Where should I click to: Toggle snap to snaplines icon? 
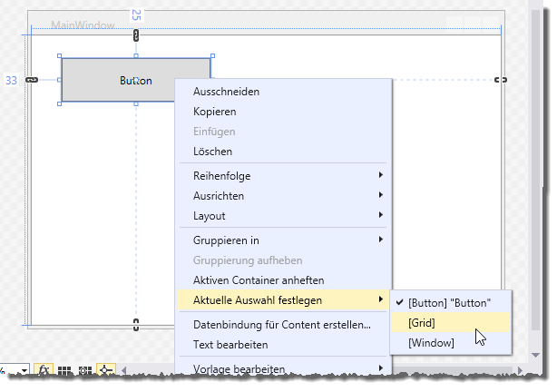point(106,370)
